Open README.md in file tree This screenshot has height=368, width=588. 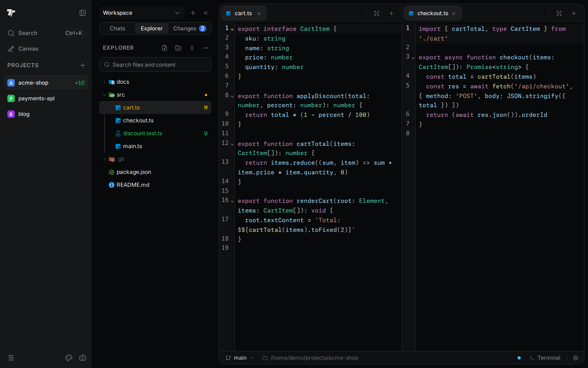[155, 185]
